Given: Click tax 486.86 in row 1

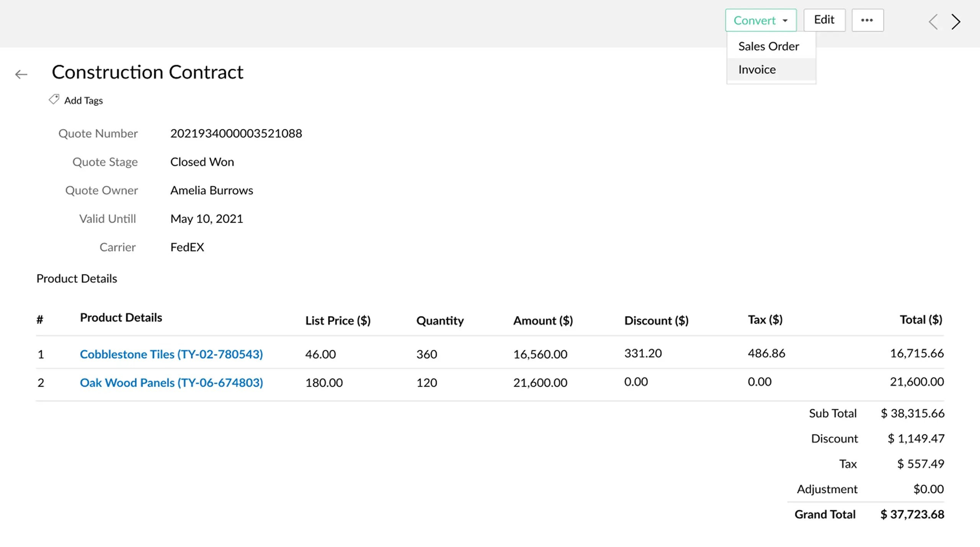Looking at the screenshot, I should [766, 353].
